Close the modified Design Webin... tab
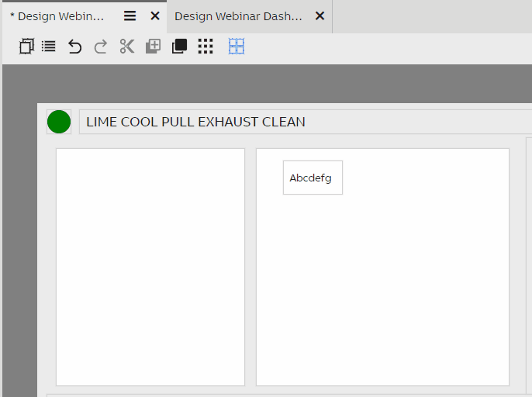This screenshot has width=532, height=397. pyautogui.click(x=155, y=16)
